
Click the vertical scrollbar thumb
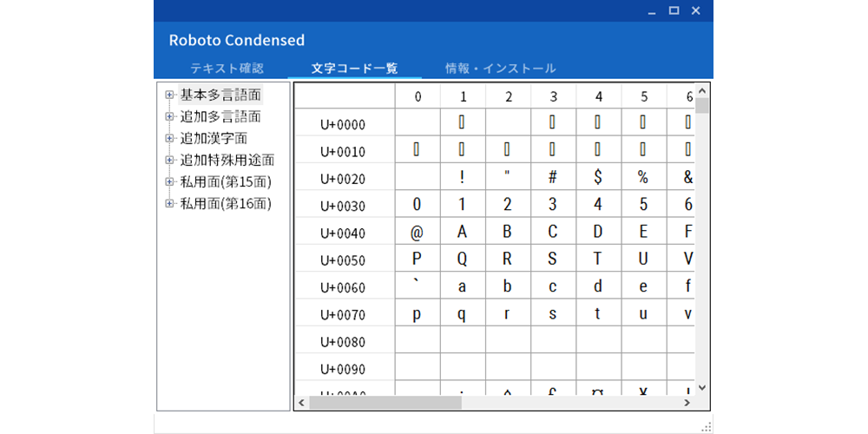point(702,105)
